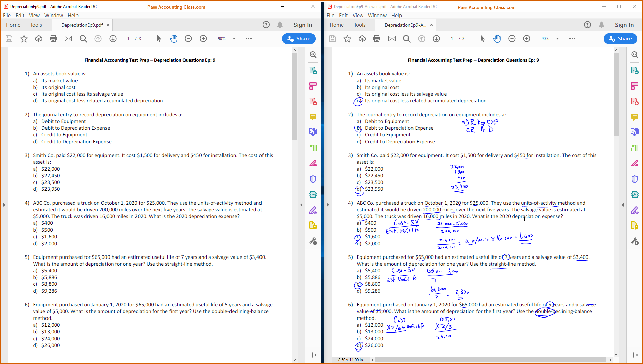Screen dimensions: 643x364
Task: Open Window menu in right window
Action: click(x=377, y=15)
